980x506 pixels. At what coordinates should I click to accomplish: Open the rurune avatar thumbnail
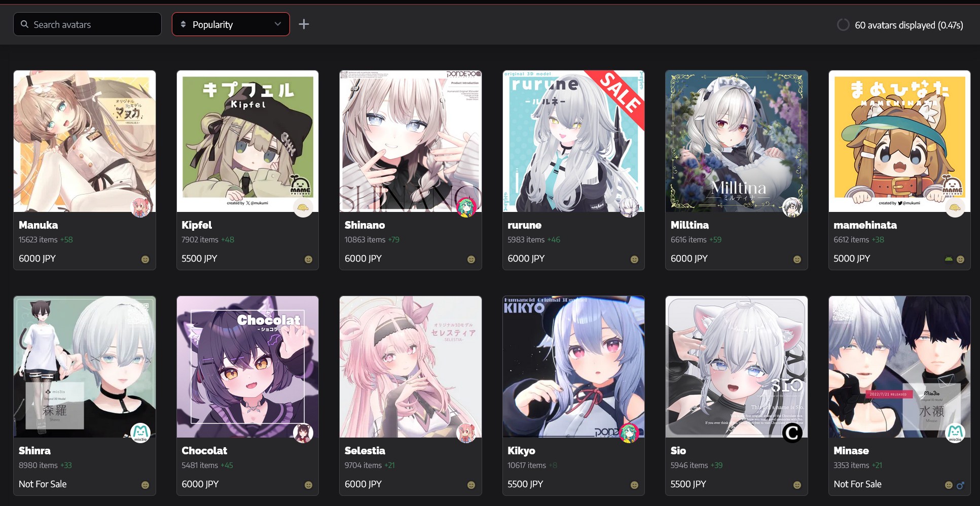point(573,141)
